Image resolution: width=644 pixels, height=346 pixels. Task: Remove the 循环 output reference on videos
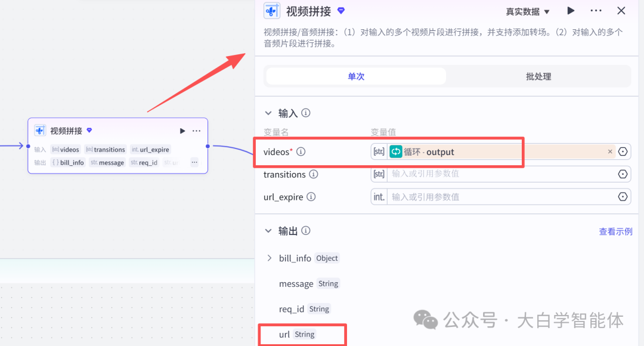pyautogui.click(x=610, y=152)
